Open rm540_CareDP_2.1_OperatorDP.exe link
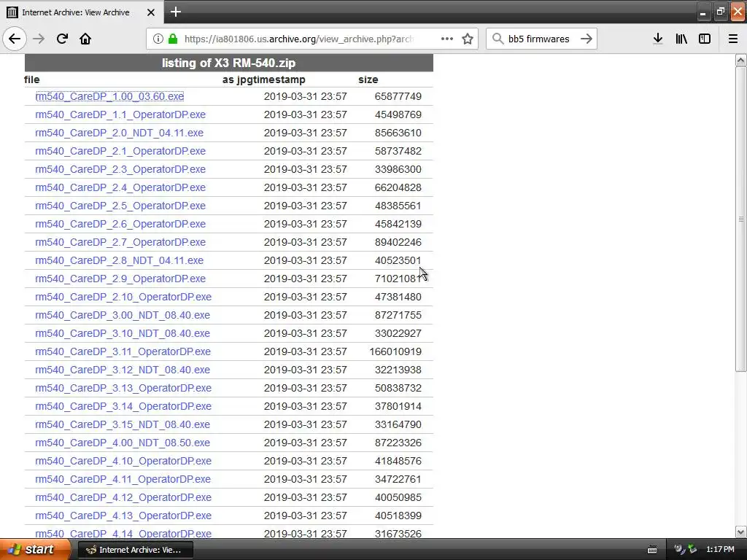 click(120, 151)
